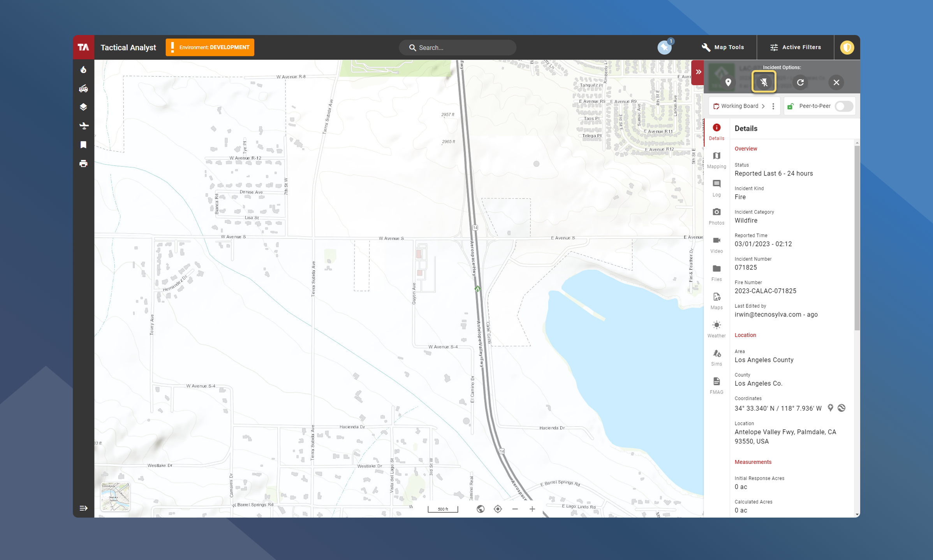This screenshot has width=933, height=560.
Task: Switch to the Weather tab
Action: click(x=716, y=329)
